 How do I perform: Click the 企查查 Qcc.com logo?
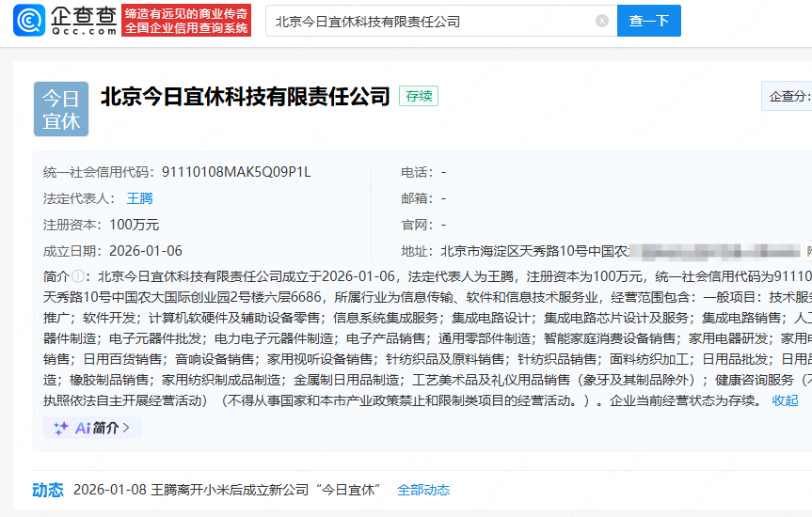pyautogui.click(x=64, y=20)
